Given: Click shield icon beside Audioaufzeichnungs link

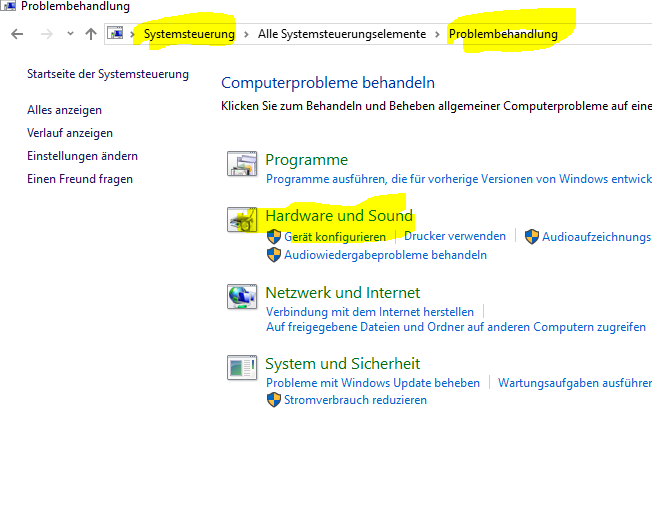Looking at the screenshot, I should coord(532,237).
